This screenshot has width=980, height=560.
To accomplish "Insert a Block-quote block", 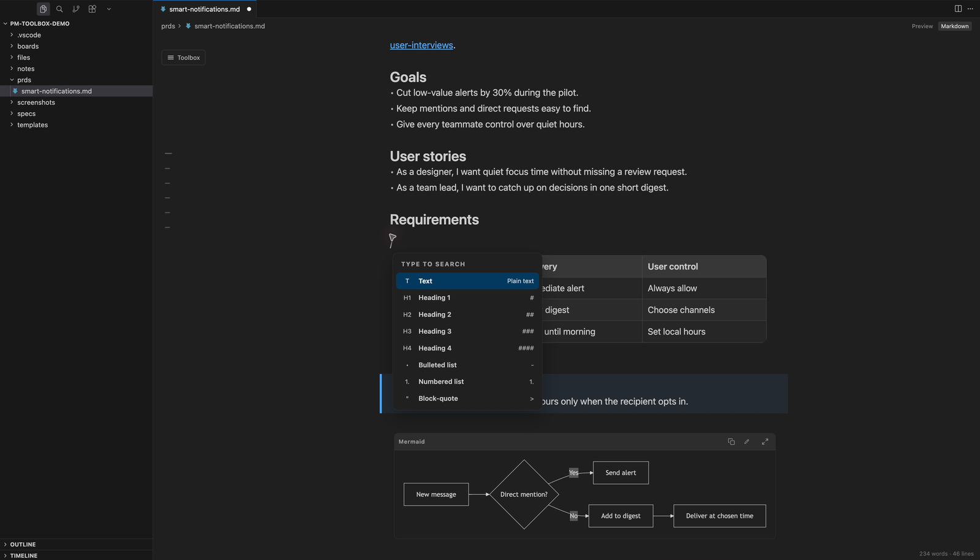I will [467, 398].
